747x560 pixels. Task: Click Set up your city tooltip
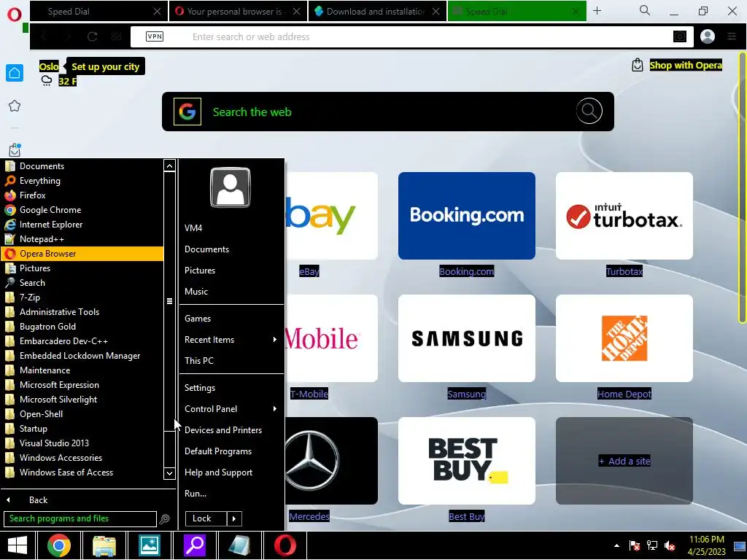[x=105, y=66]
